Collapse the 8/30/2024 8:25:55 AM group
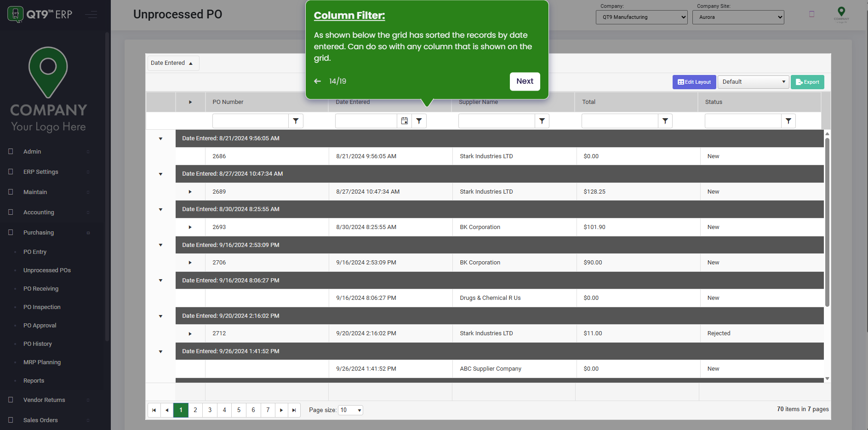868x430 pixels. click(160, 209)
